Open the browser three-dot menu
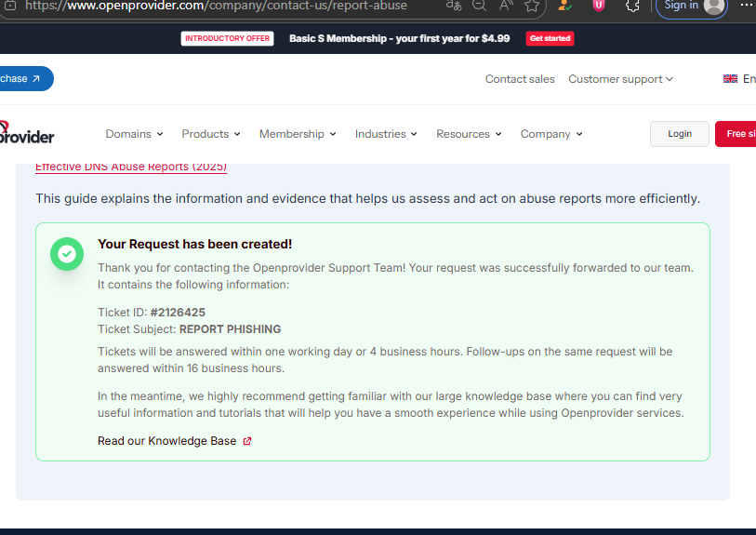Screen dimensions: 756x535 746,6
